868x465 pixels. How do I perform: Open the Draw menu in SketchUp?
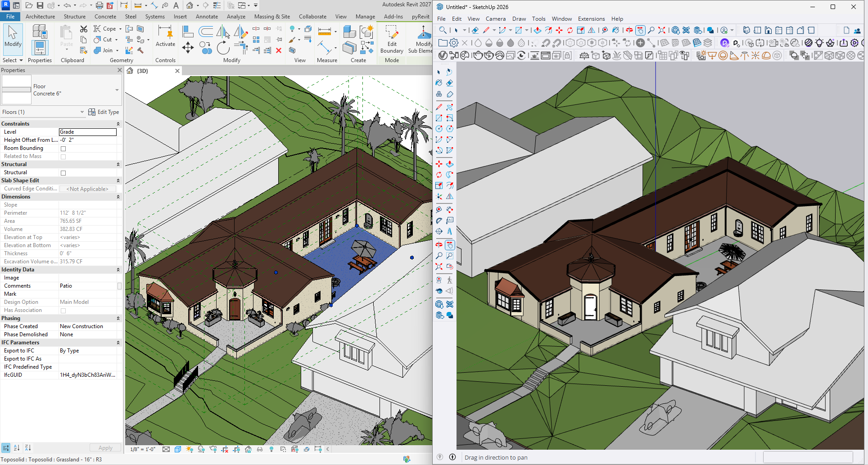coord(519,19)
